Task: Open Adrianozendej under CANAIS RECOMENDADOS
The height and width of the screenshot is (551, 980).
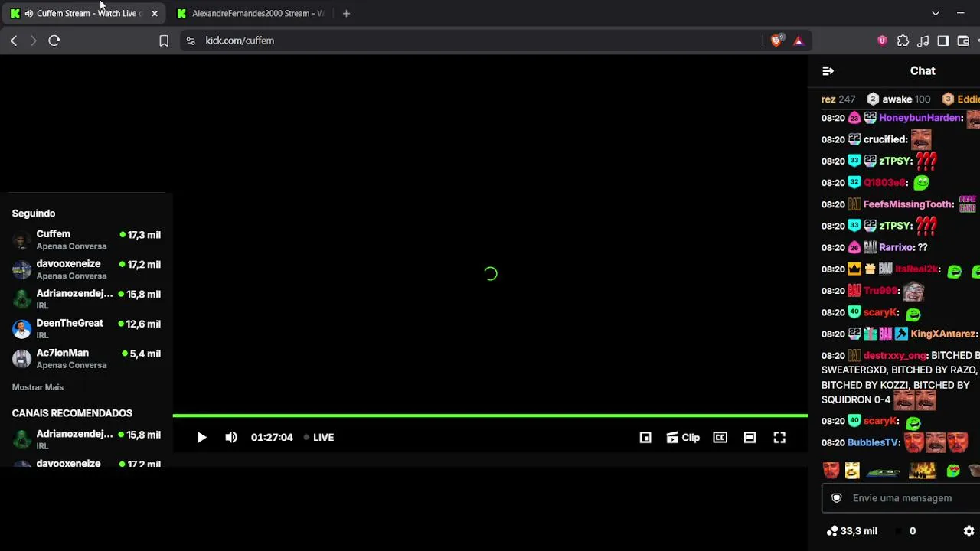Action: click(x=87, y=439)
